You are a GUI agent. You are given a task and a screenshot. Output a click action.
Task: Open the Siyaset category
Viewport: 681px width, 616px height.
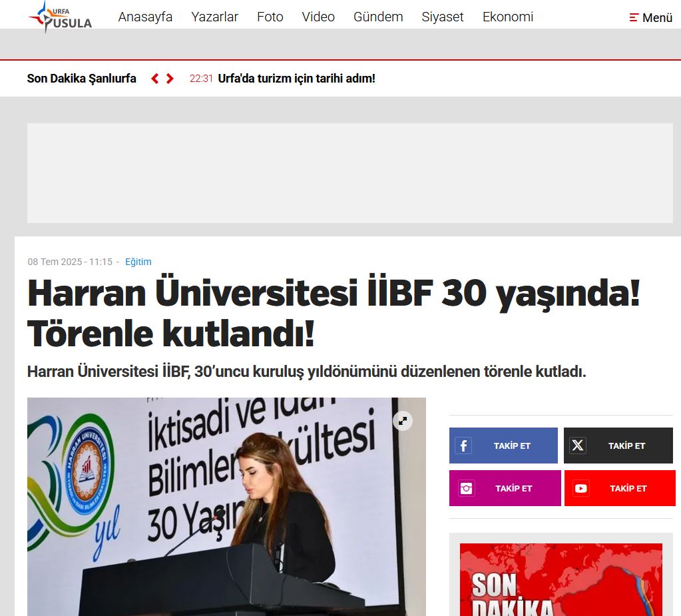pyautogui.click(x=442, y=17)
